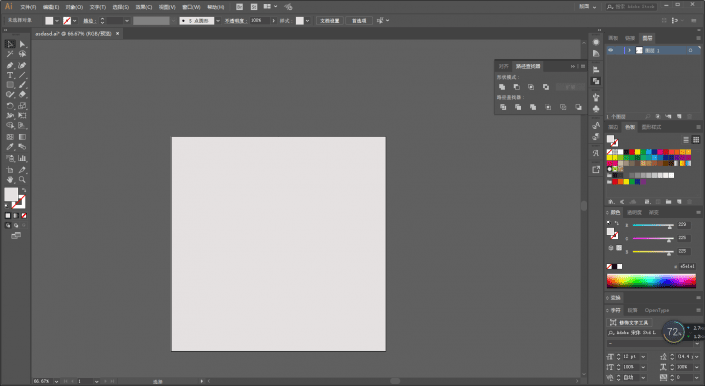Apply Unite shape mode in Pathfinder
The height and width of the screenshot is (386, 705).
(502, 87)
